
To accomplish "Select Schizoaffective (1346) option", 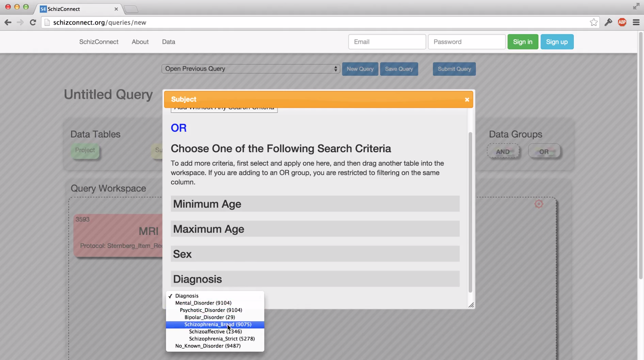I will [215, 332].
